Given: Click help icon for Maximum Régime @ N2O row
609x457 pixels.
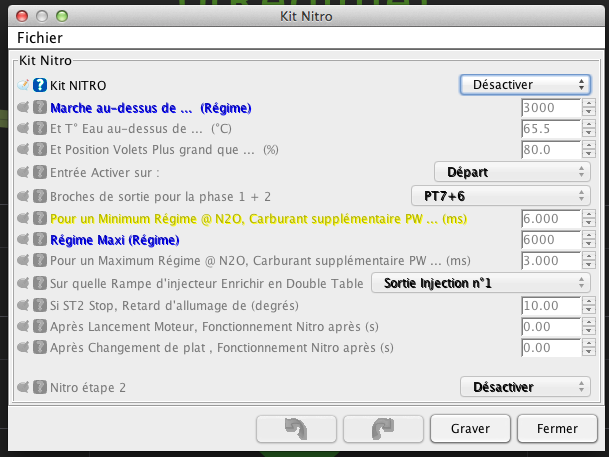Looking at the screenshot, I should (x=40, y=260).
